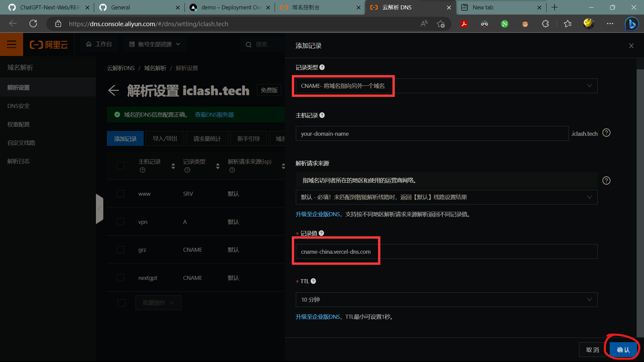Click the help icon beside 记录类型
The height and width of the screenshot is (362, 644).
pyautogui.click(x=322, y=67)
